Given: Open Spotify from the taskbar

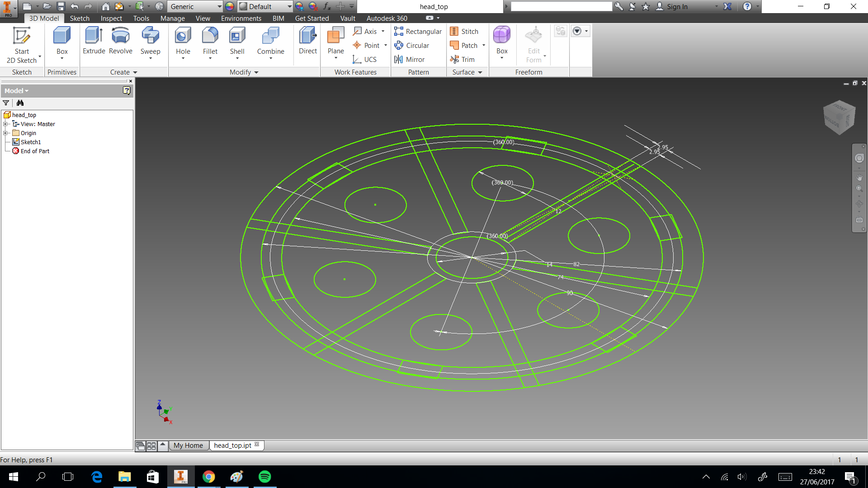Looking at the screenshot, I should [x=265, y=477].
